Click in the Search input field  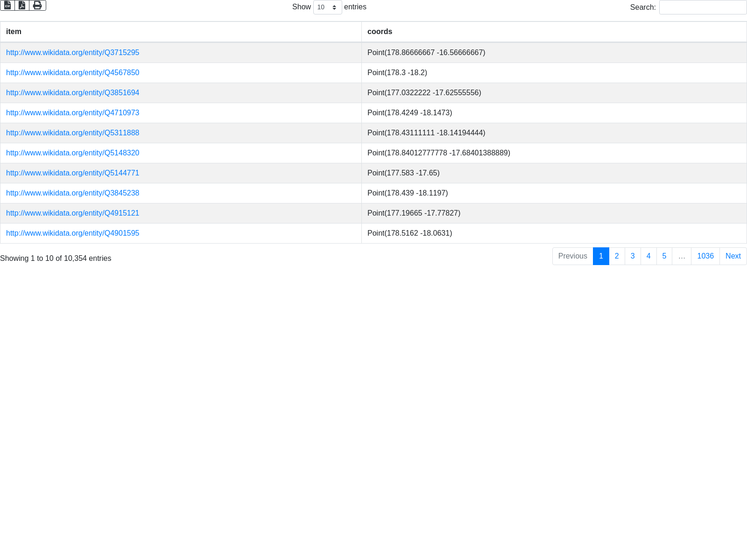(703, 7)
